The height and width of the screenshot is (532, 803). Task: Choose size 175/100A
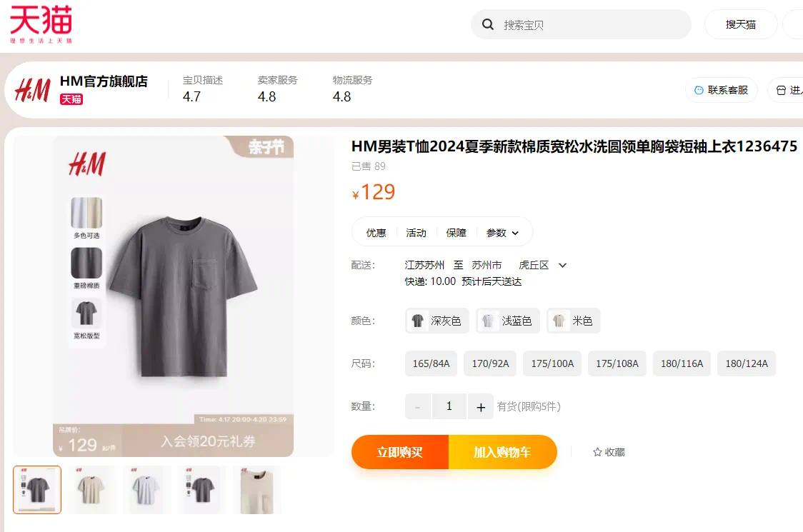[x=552, y=363]
